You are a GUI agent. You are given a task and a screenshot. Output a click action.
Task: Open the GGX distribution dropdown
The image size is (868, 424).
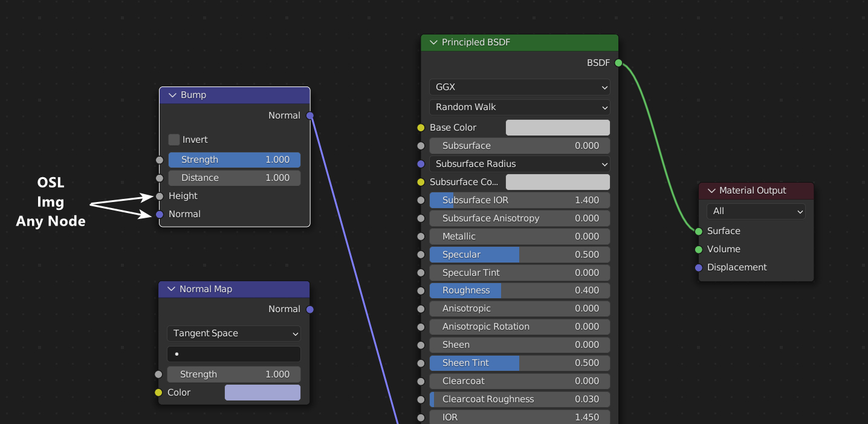[519, 87]
